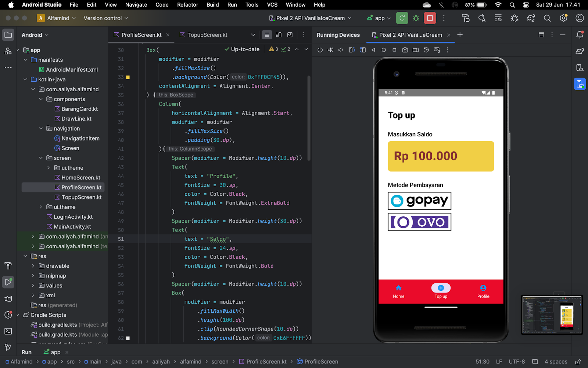The width and height of the screenshot is (588, 368).
Task: Open Logcat tool window
Action: point(8,299)
